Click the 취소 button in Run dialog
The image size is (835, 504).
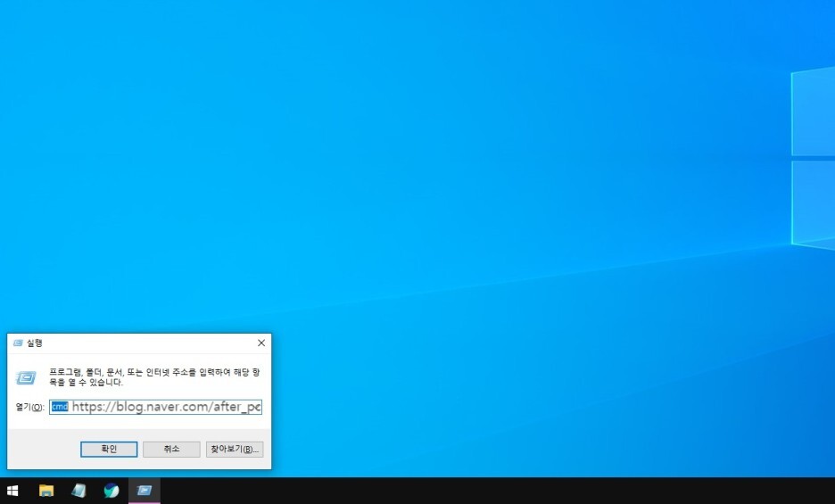tap(171, 449)
